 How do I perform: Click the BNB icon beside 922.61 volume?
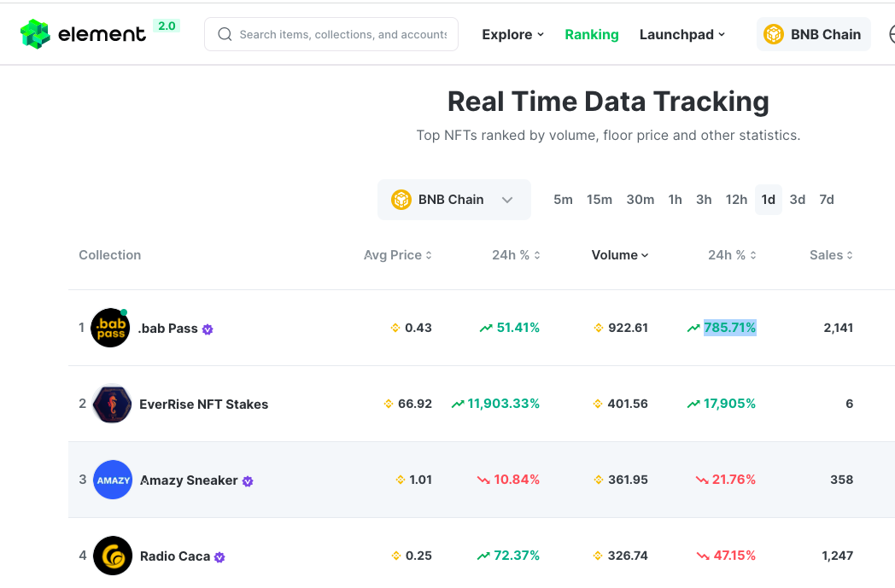(x=598, y=328)
